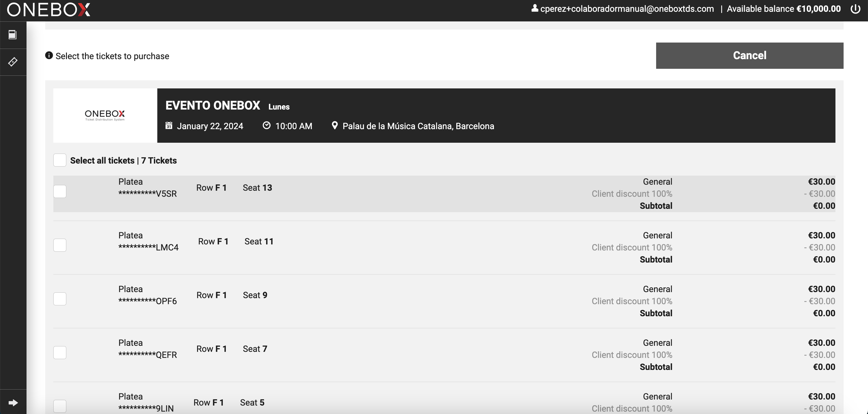This screenshot has width=868, height=414.
Task: Expand sidebar with the arrow icon
Action: click(x=13, y=403)
